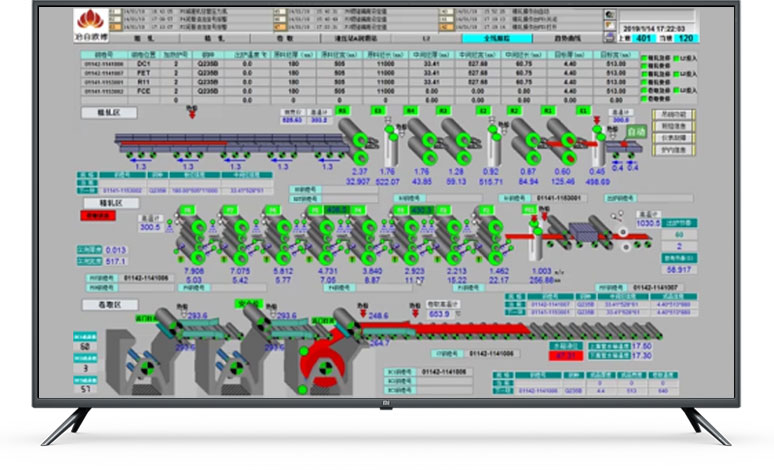Switch to the 精轧 tab

click(x=215, y=38)
